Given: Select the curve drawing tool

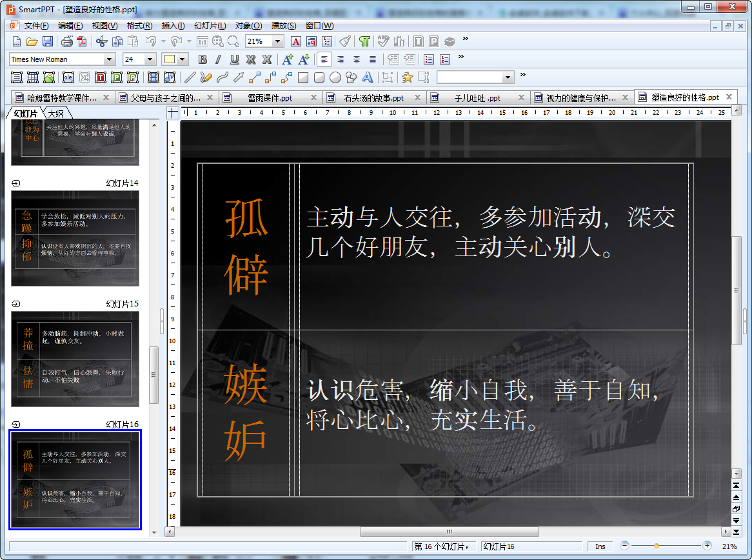Looking at the screenshot, I should point(222,77).
